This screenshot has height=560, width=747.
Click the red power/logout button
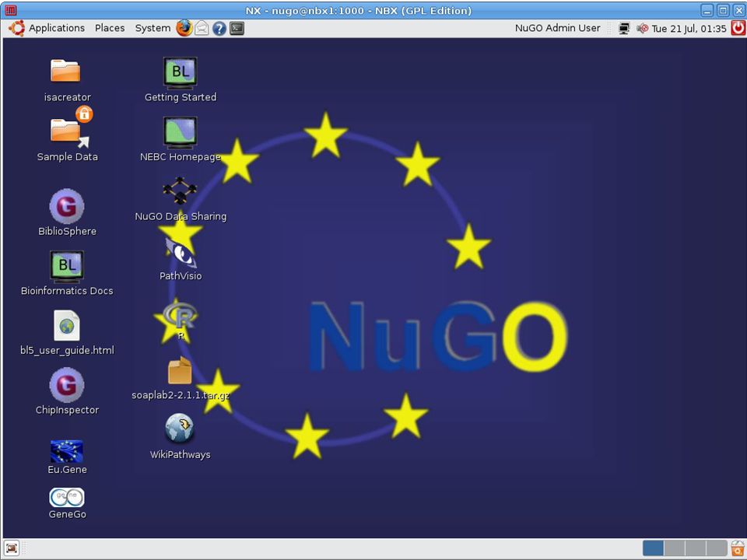pos(738,28)
